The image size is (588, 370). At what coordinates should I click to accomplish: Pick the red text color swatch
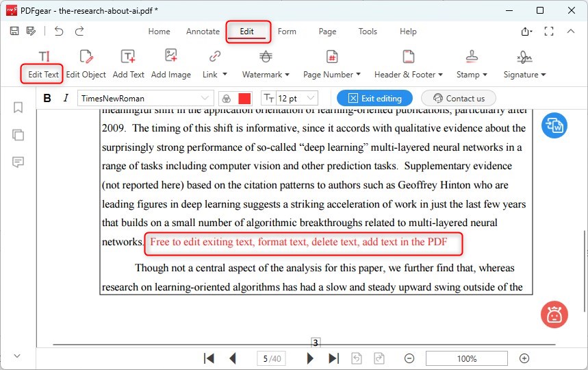tap(244, 98)
